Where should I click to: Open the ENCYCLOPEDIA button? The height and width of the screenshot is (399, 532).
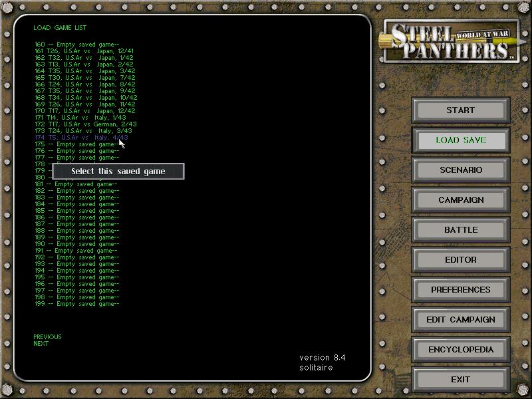pyautogui.click(x=461, y=349)
